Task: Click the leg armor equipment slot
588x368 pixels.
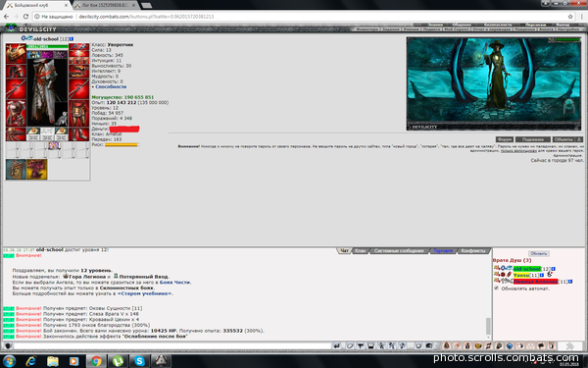Action: (x=78, y=114)
